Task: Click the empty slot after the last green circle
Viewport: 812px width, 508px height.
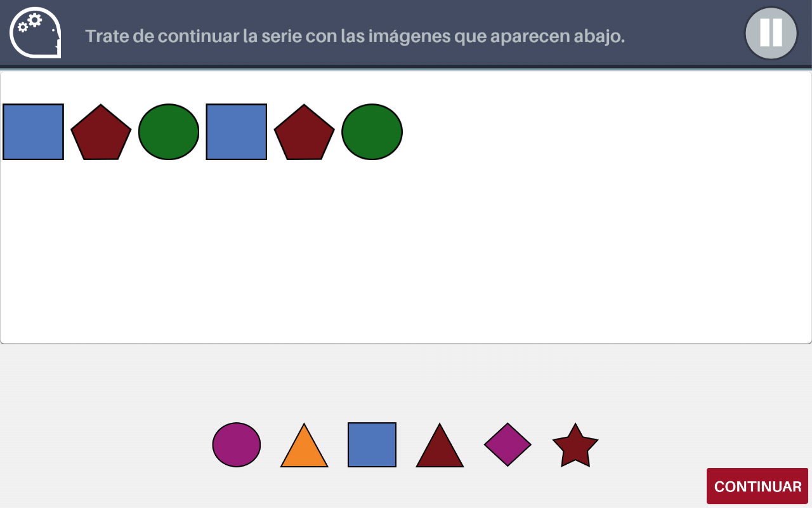Action: point(440,131)
